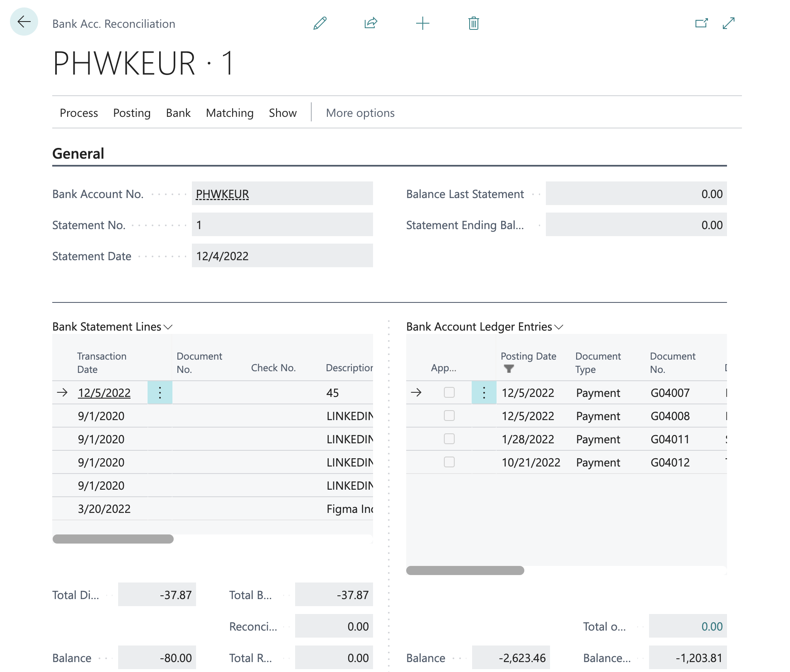Click the Check No. column header
Image resolution: width=790 pixels, height=672 pixels.
pos(273,368)
